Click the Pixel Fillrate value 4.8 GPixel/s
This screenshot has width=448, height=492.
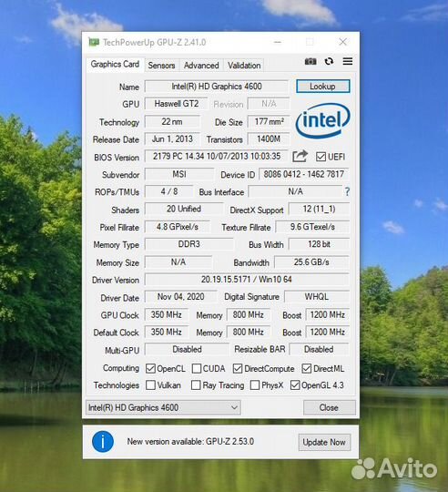tap(178, 227)
